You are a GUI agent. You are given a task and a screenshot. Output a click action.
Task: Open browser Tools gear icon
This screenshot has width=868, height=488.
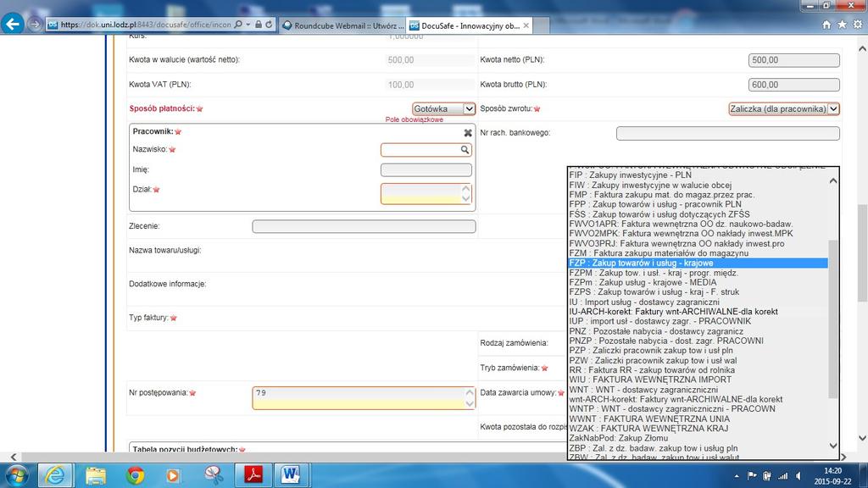pos(858,25)
